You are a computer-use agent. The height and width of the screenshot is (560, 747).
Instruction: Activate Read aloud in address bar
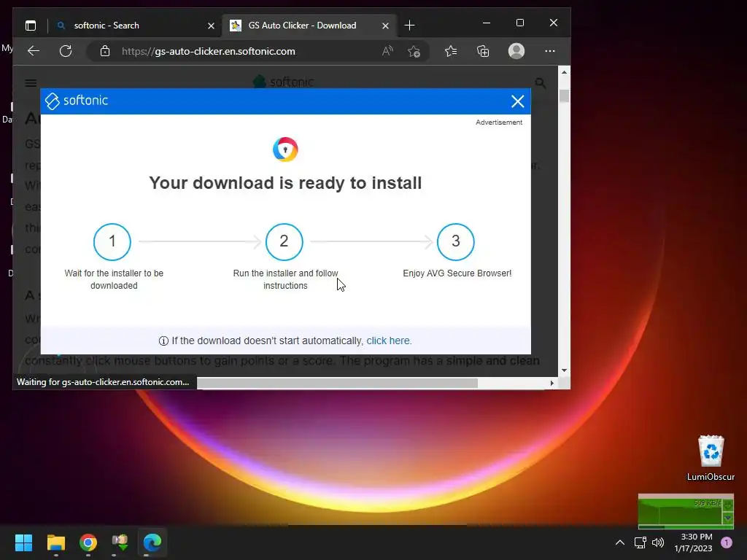(387, 51)
